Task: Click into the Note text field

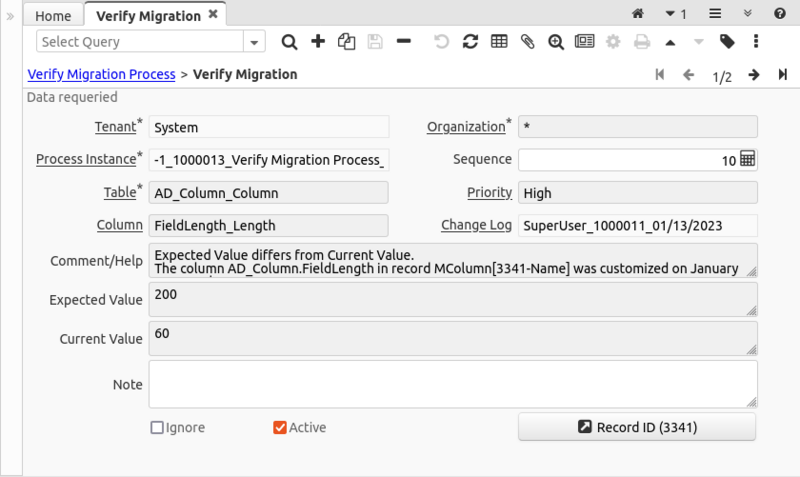Action: pos(452,385)
